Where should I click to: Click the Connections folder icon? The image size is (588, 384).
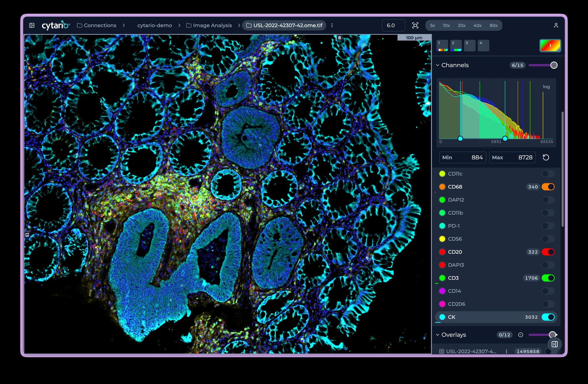coord(80,25)
